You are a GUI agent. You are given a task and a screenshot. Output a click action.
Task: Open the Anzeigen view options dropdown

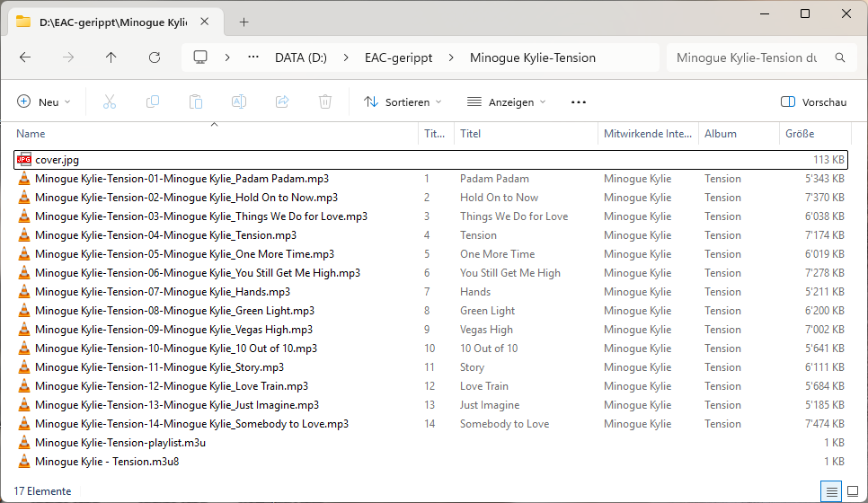pyautogui.click(x=506, y=102)
